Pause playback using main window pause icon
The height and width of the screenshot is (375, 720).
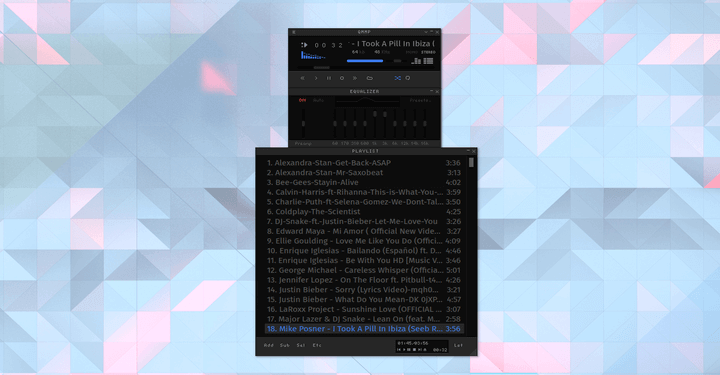click(329, 78)
